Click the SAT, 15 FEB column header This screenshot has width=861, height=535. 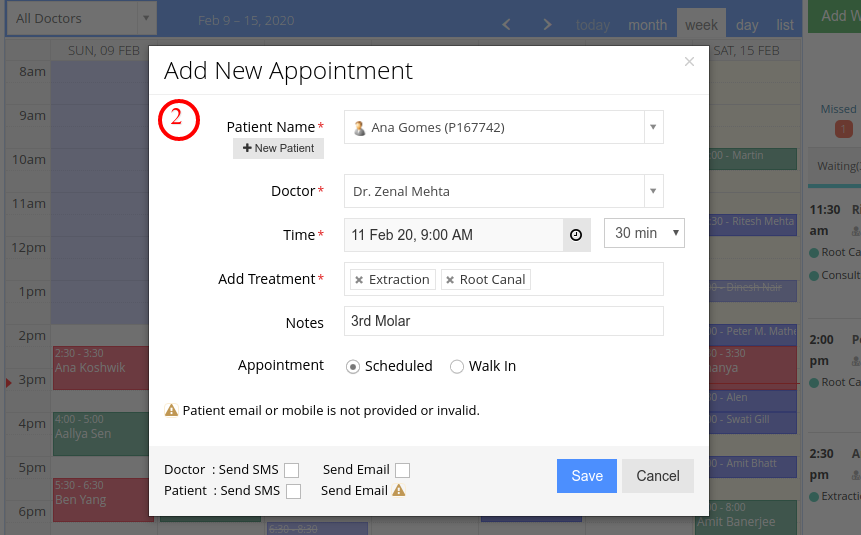pyautogui.click(x=746, y=51)
